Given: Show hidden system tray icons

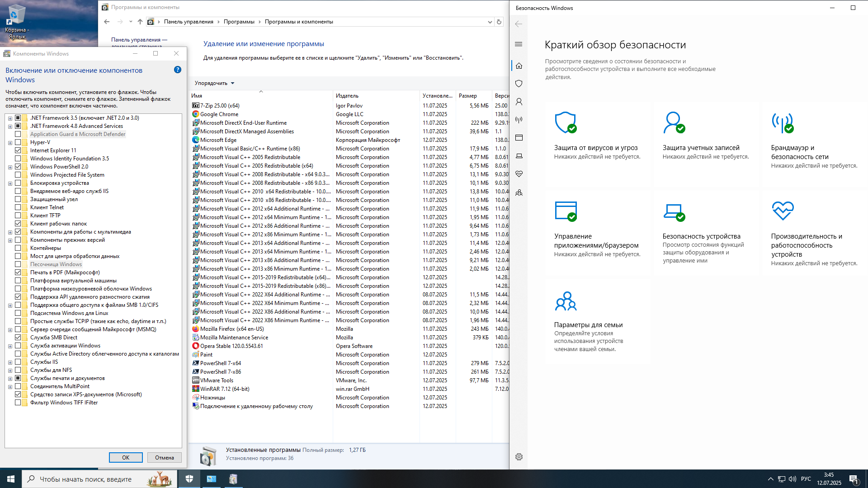Looking at the screenshot, I should [x=770, y=479].
